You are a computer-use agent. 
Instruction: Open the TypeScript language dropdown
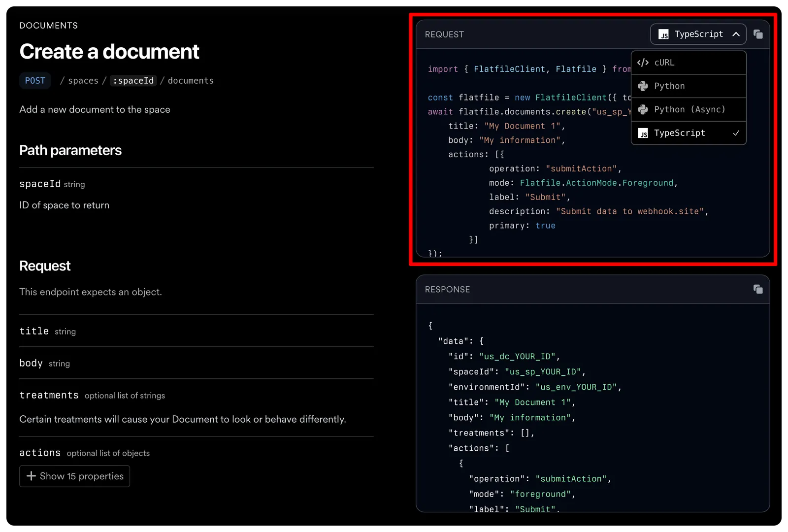tap(698, 34)
